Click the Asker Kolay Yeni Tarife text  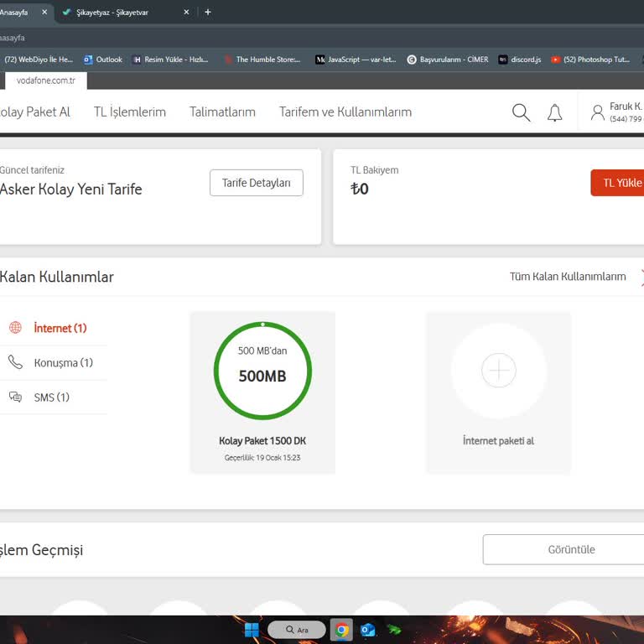[70, 189]
